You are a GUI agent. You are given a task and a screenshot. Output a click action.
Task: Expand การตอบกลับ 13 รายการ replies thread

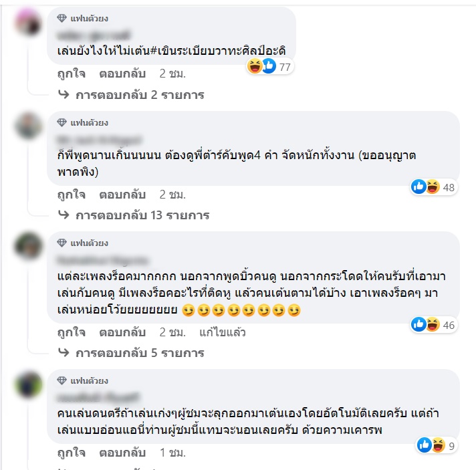[x=134, y=215]
